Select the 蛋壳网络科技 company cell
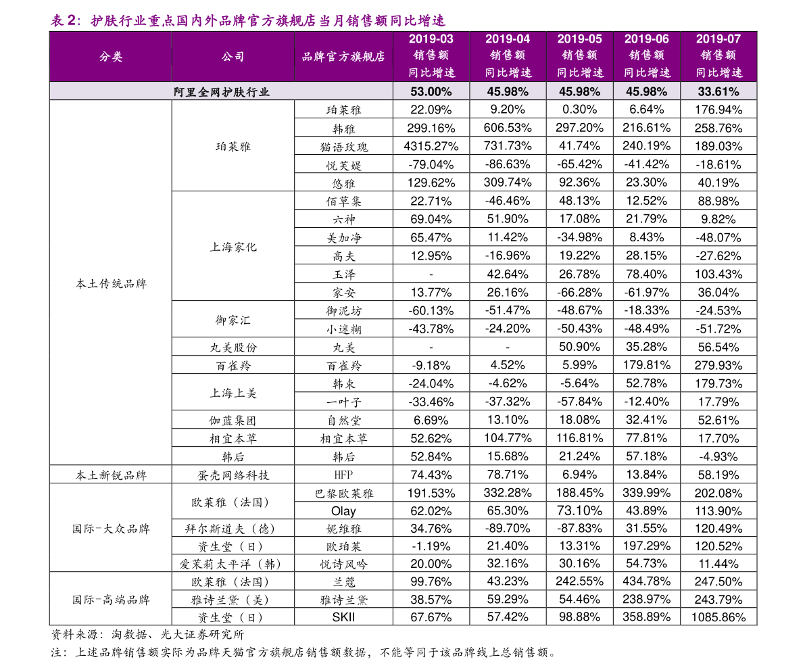805x672 pixels. [233, 475]
